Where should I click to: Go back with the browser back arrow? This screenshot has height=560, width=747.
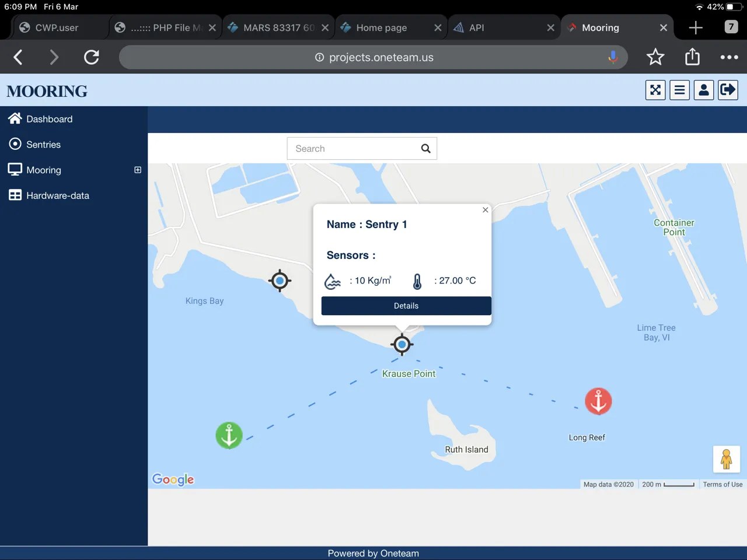click(18, 57)
